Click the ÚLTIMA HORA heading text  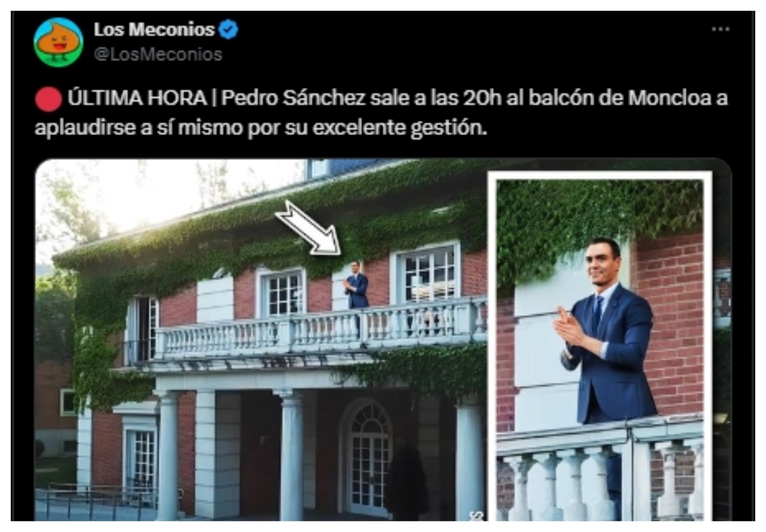tap(137, 98)
